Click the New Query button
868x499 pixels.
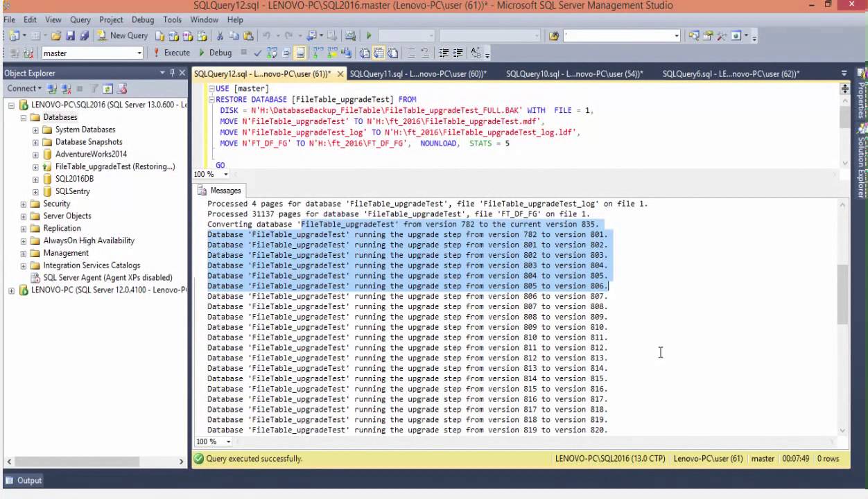coord(123,35)
